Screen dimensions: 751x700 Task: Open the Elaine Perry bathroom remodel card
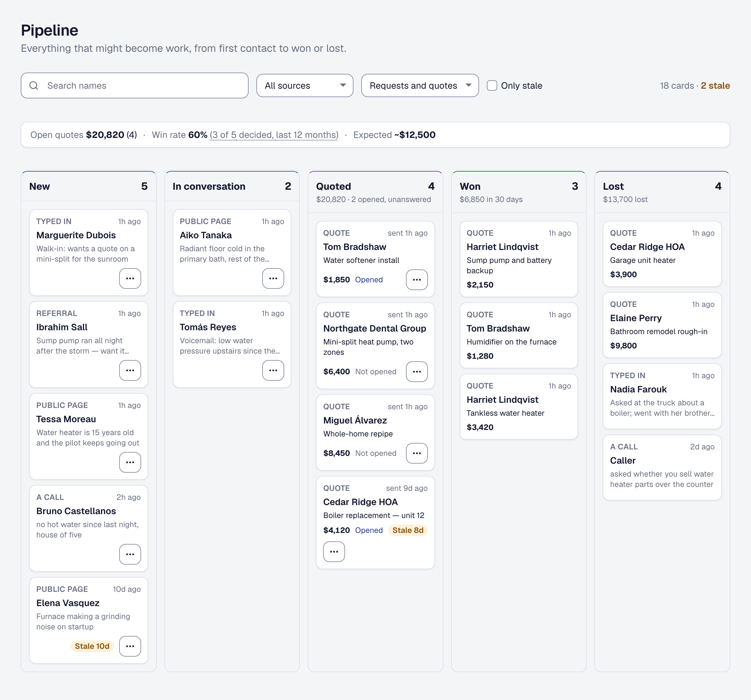(x=662, y=325)
